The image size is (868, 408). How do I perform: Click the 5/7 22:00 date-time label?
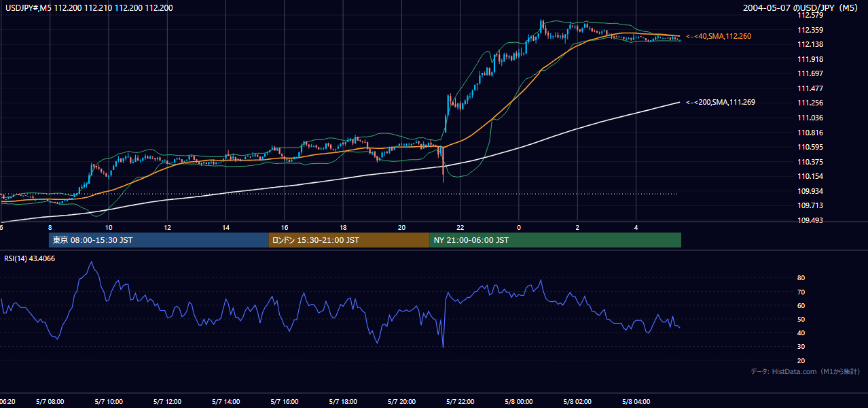tap(460, 402)
